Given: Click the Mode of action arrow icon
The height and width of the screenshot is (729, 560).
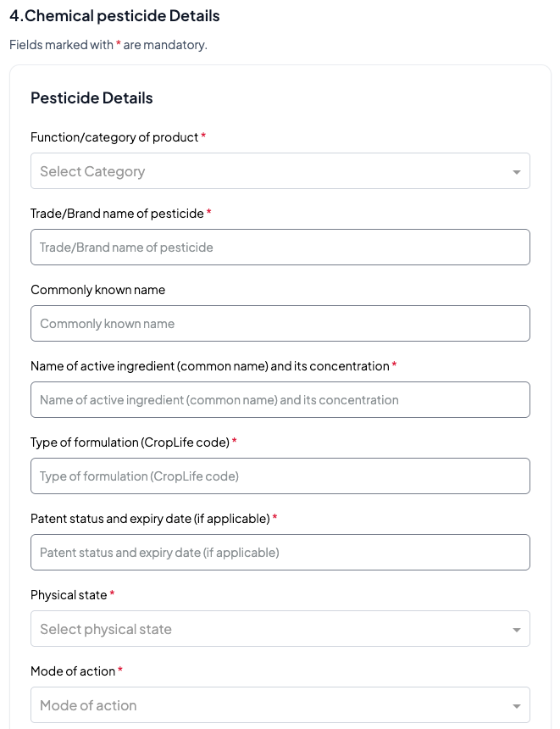Looking at the screenshot, I should [x=517, y=706].
